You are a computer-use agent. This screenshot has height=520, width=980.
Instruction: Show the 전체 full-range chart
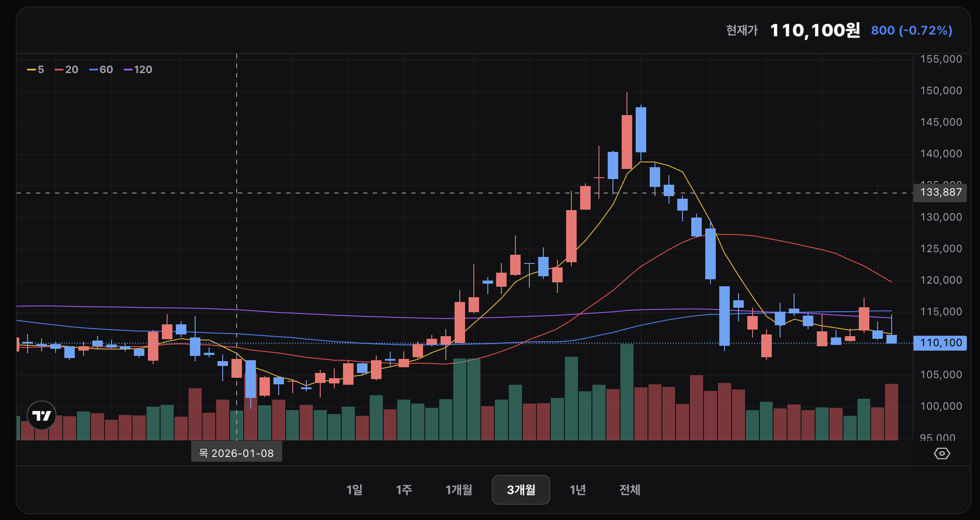point(630,490)
